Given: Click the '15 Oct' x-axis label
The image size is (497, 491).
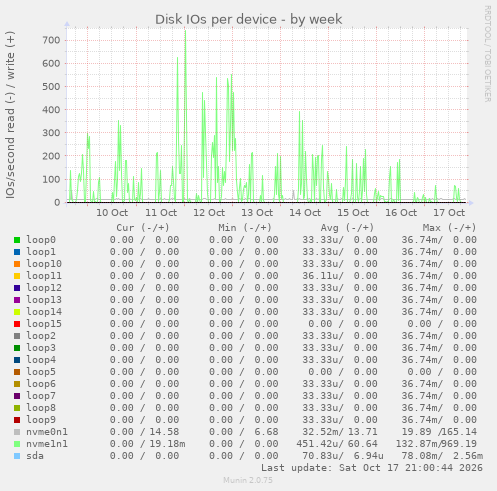Looking at the screenshot, I should (x=353, y=213).
